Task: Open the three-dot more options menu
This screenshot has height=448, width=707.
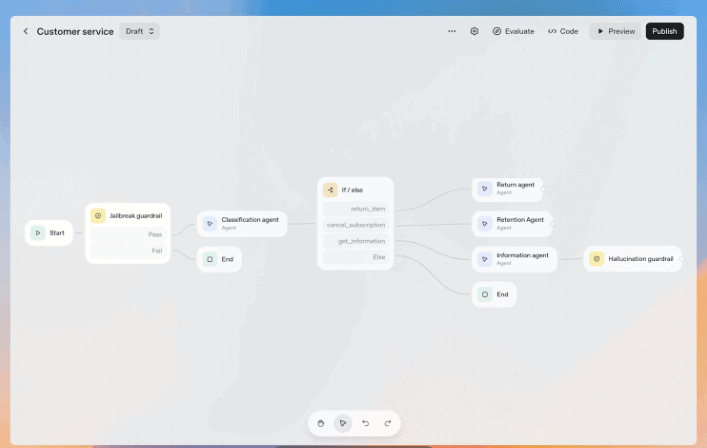Action: (x=452, y=31)
